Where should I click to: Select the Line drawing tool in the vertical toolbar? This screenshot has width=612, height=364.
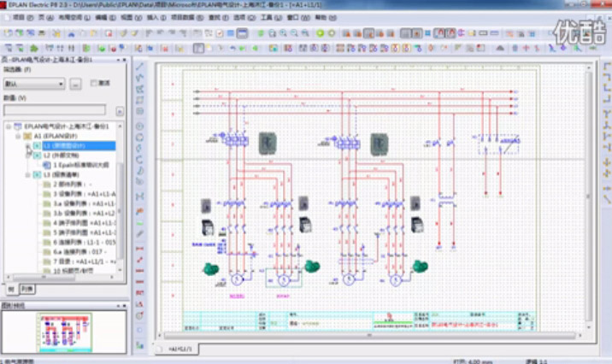point(139,67)
